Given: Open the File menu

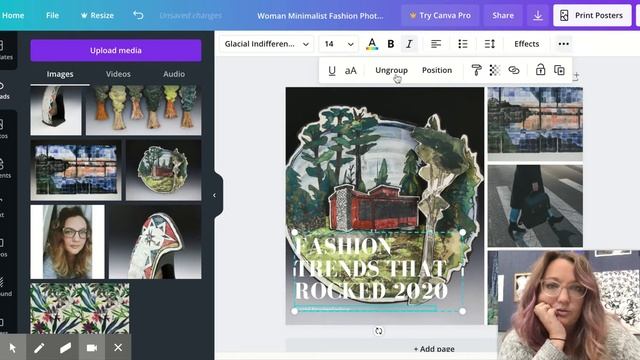Looking at the screenshot, I should click(52, 16).
